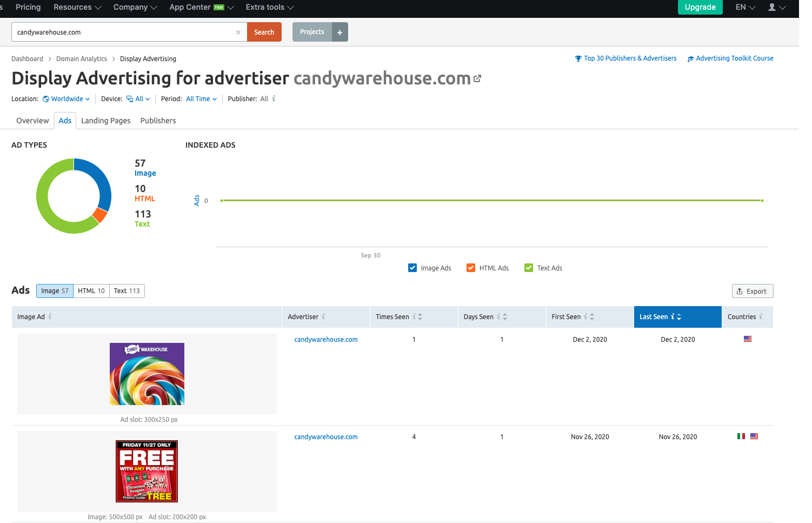
Task: Open Period All Time dropdown
Action: (x=202, y=99)
